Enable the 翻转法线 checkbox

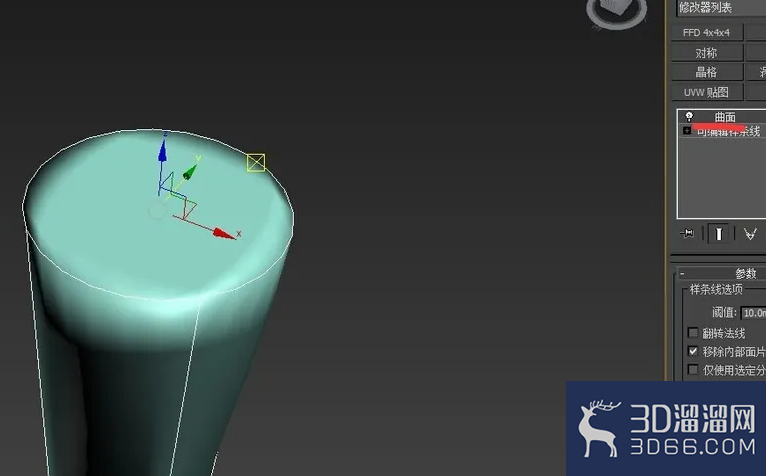pos(692,333)
